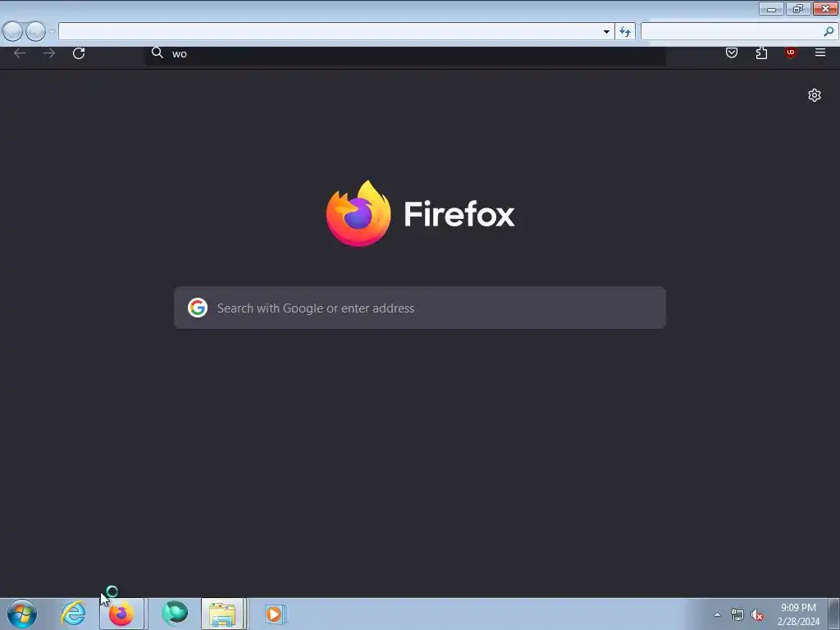Launch Internet Explorer from the taskbar
Viewport: 840px width, 630px height.
click(73, 614)
